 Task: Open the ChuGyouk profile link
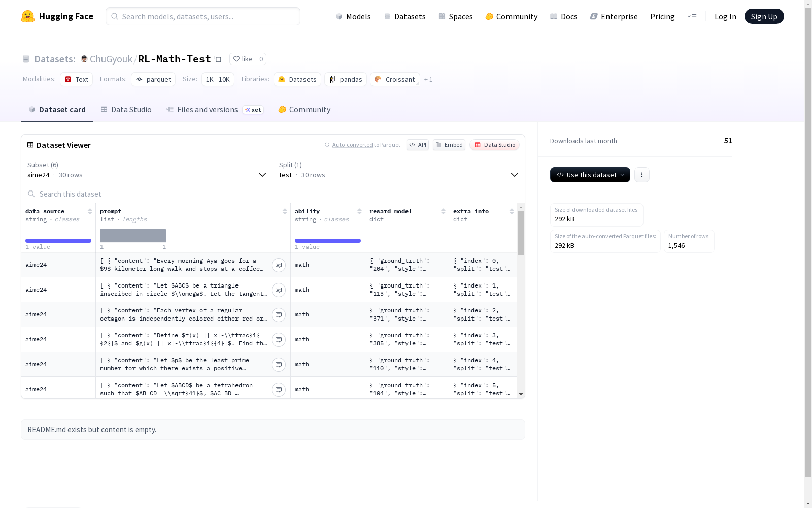coord(111,59)
